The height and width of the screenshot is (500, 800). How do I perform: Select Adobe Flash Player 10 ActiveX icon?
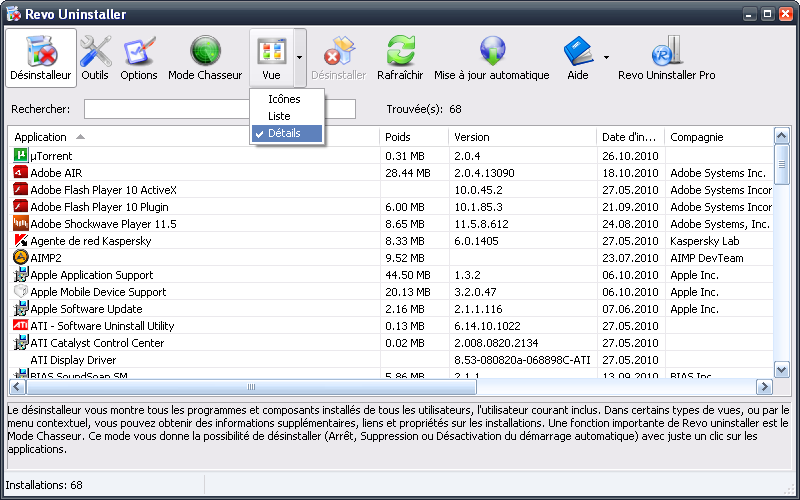click(20, 189)
